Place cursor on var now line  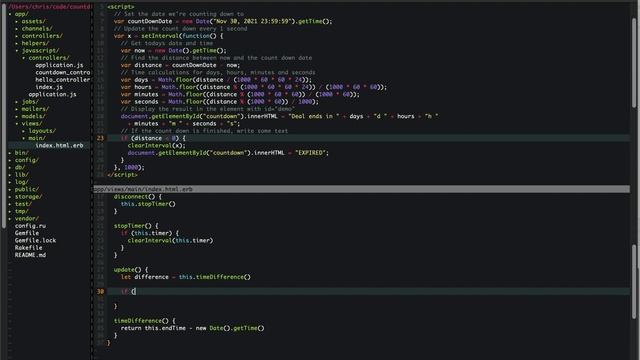(173, 51)
